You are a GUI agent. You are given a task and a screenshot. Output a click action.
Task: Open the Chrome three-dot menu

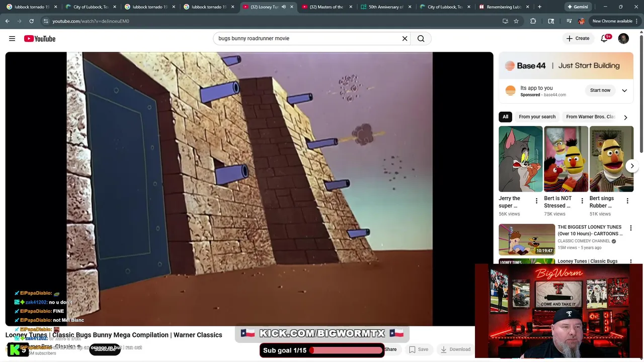pyautogui.click(x=637, y=21)
